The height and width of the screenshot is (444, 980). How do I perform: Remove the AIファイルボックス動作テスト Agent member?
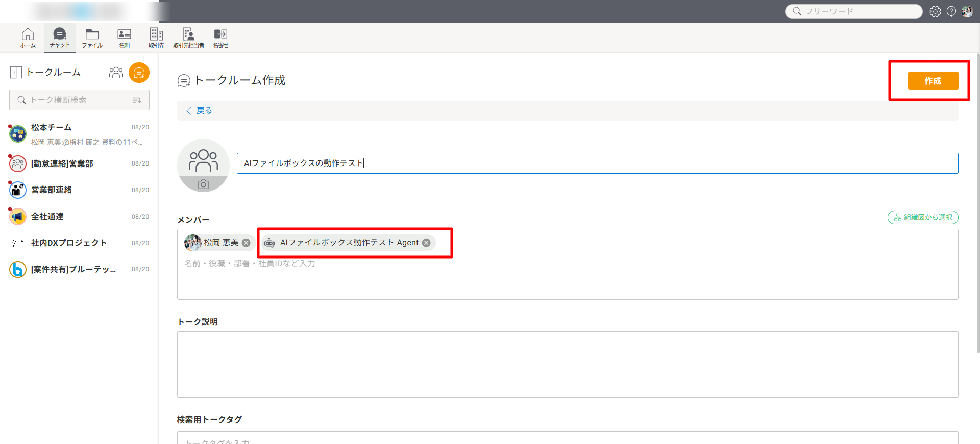(x=426, y=243)
